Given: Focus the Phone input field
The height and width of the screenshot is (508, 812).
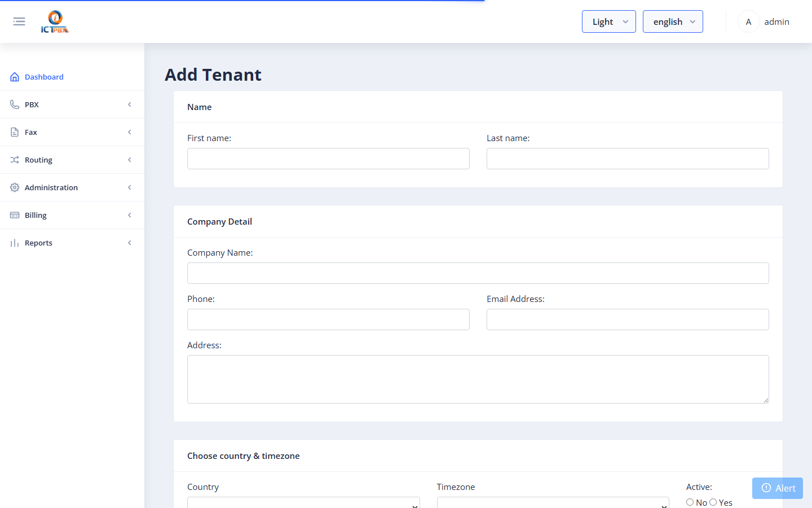Looking at the screenshot, I should coord(328,319).
